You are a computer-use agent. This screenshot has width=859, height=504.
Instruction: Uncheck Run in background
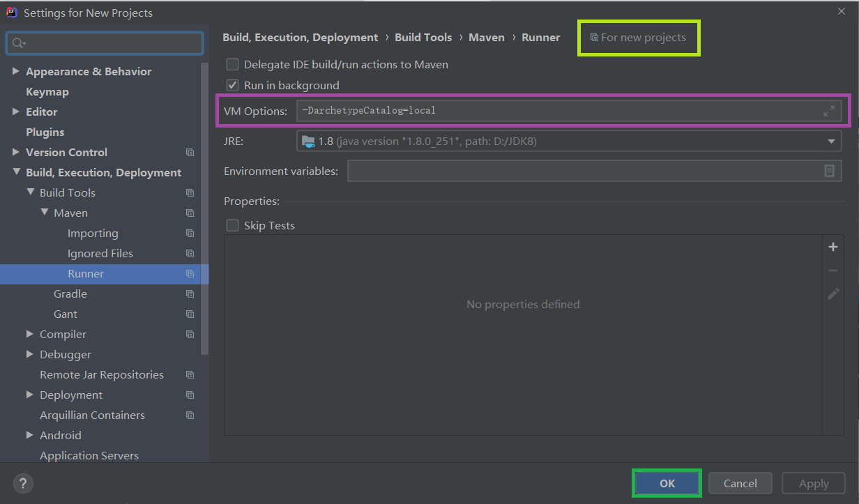233,85
